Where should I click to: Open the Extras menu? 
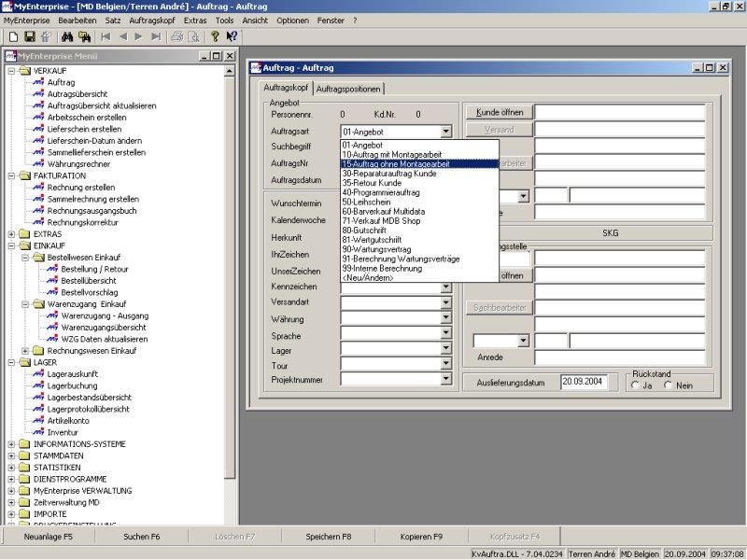click(195, 20)
